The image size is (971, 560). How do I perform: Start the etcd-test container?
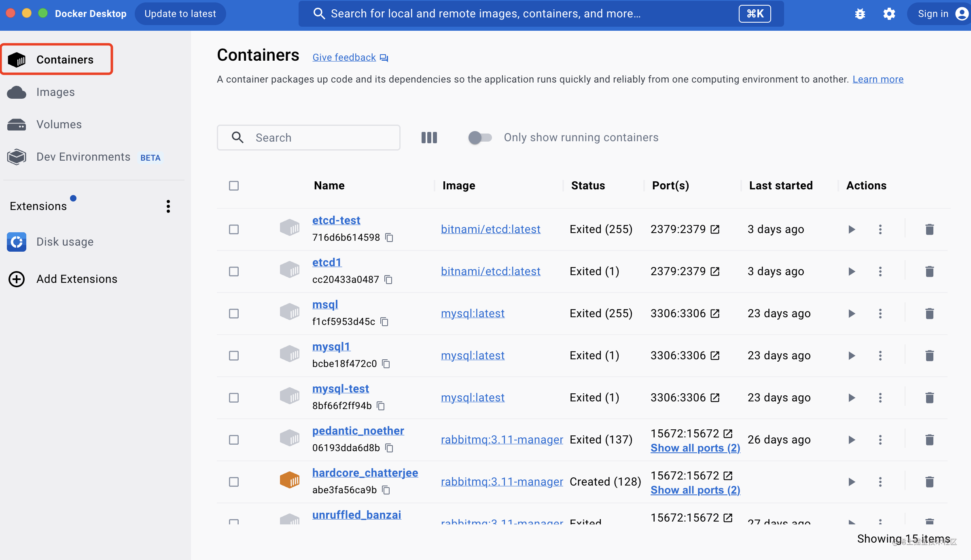[852, 229]
